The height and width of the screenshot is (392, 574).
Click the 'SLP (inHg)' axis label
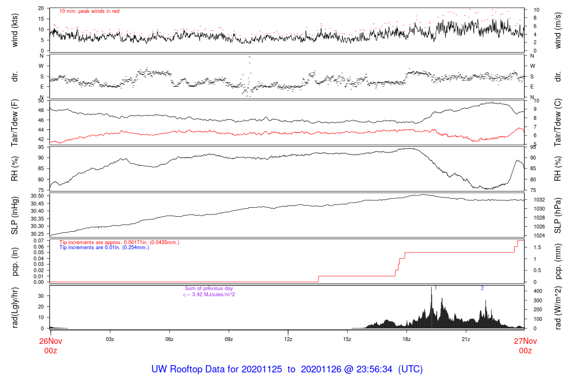click(15, 216)
